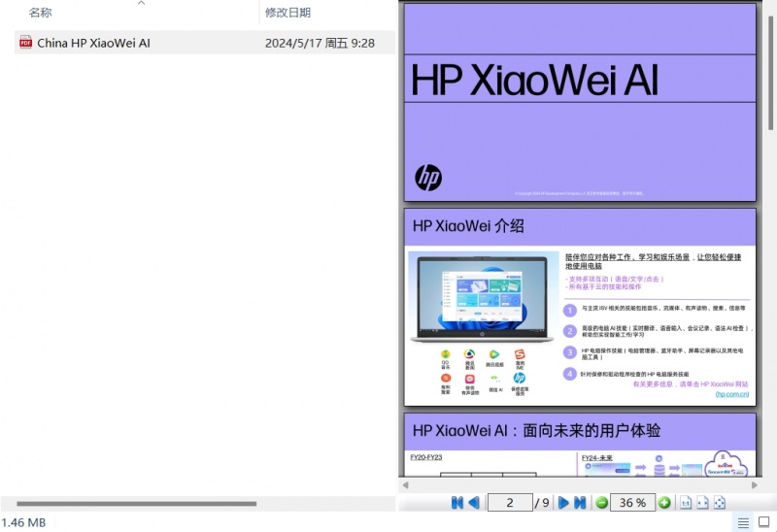Click the FY24-未来 label in the third slide
The width and height of the screenshot is (777, 532).
597,458
